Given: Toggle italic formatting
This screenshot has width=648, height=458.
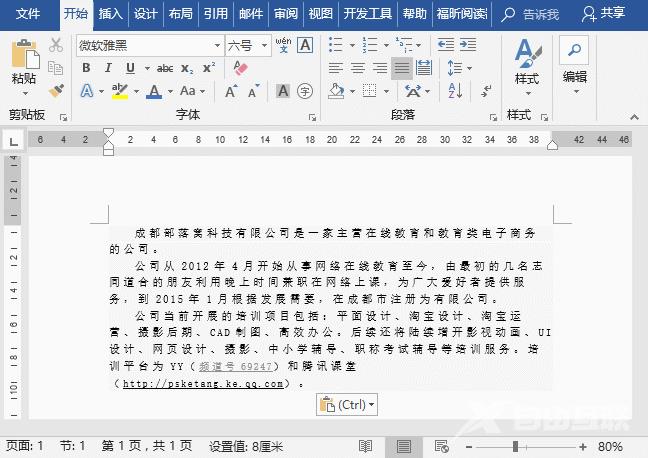Looking at the screenshot, I should point(108,68).
